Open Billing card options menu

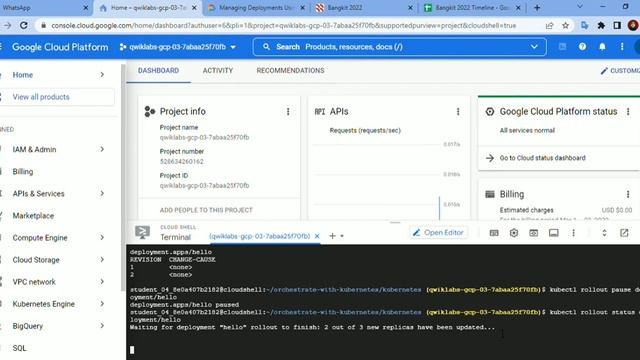(x=628, y=194)
